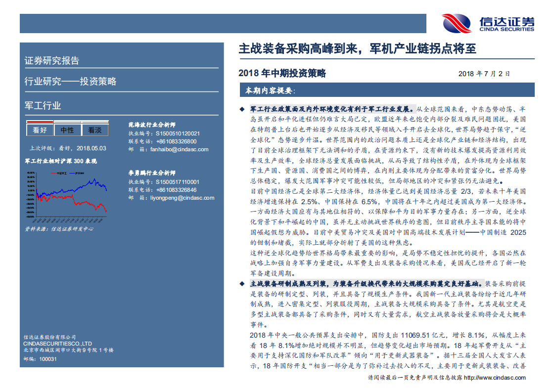Click the diamond bullet before 主战装备研制成熟及列装
This screenshot has height=392, width=555.
click(243, 283)
